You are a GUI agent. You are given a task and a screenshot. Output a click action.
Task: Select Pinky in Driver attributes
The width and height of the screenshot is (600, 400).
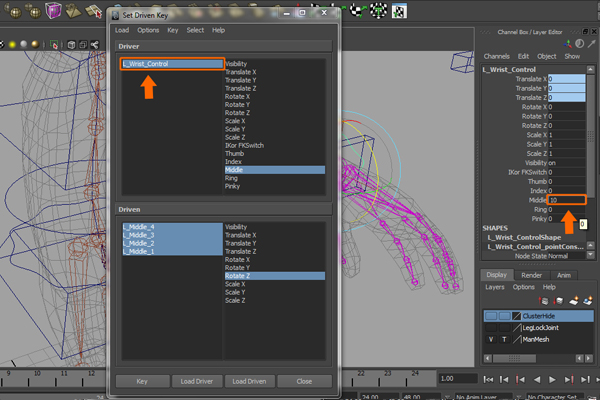point(275,186)
